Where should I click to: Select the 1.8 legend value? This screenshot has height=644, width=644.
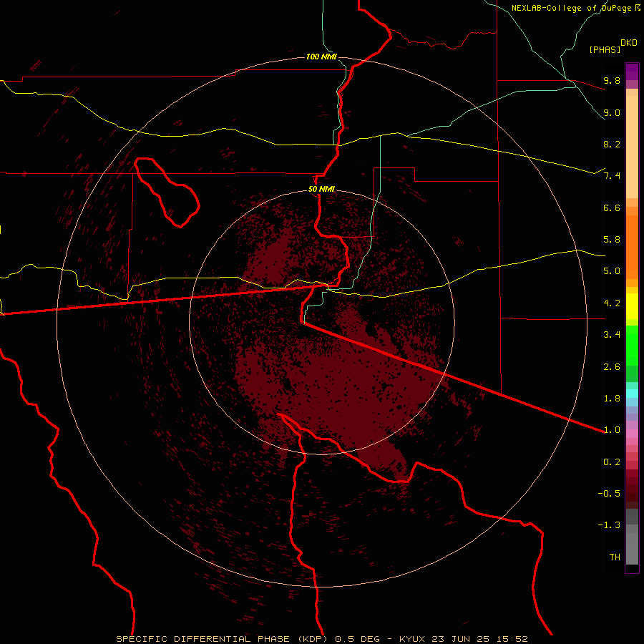[612, 399]
